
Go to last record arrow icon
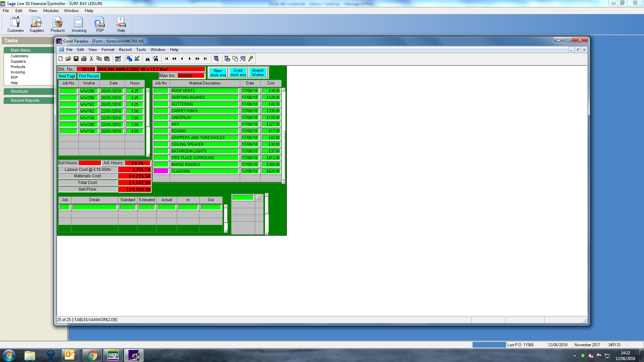[x=205, y=59]
